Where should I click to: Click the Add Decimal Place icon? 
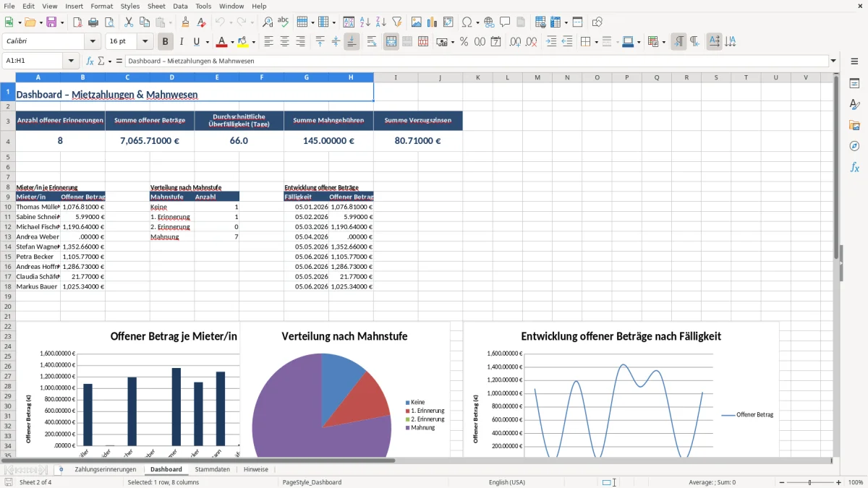click(x=515, y=42)
